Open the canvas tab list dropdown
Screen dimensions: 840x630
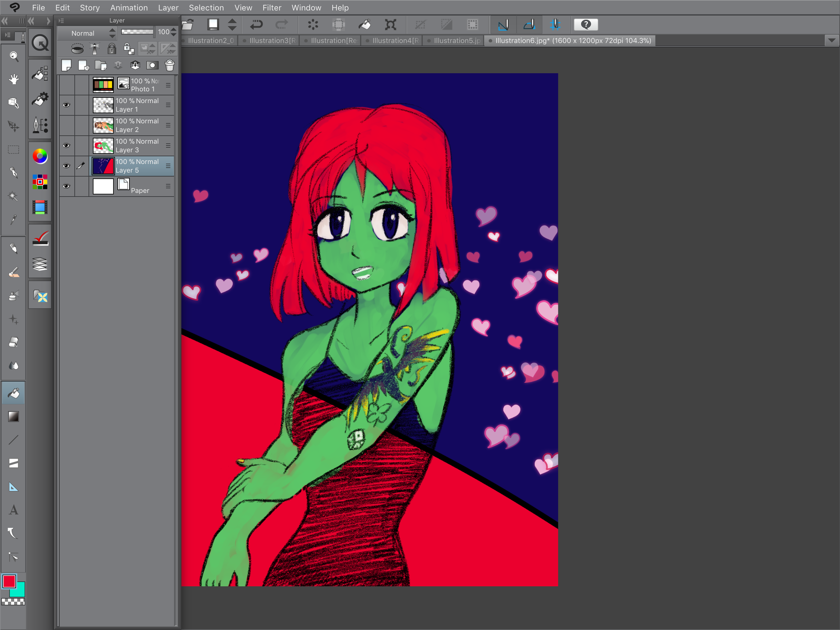[832, 40]
